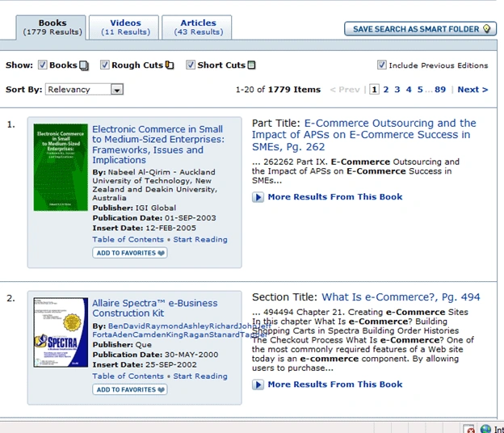The width and height of the screenshot is (504, 433).
Task: Open E-Commerce Outsourcing part title link
Action: coord(363,135)
